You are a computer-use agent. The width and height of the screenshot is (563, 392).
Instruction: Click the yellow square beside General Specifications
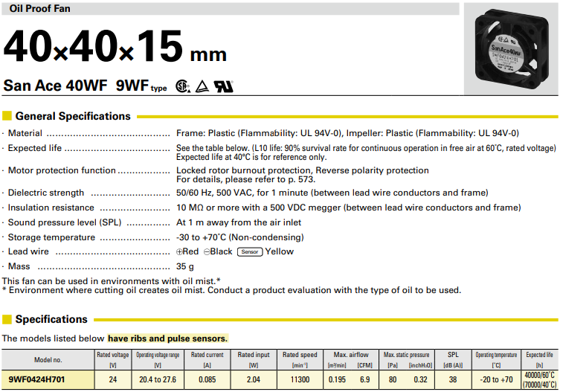pyautogui.click(x=7, y=116)
